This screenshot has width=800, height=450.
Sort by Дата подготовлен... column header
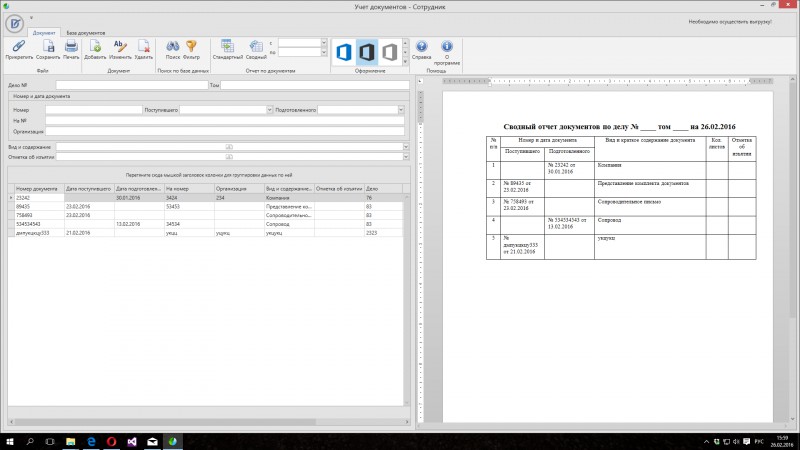point(139,189)
